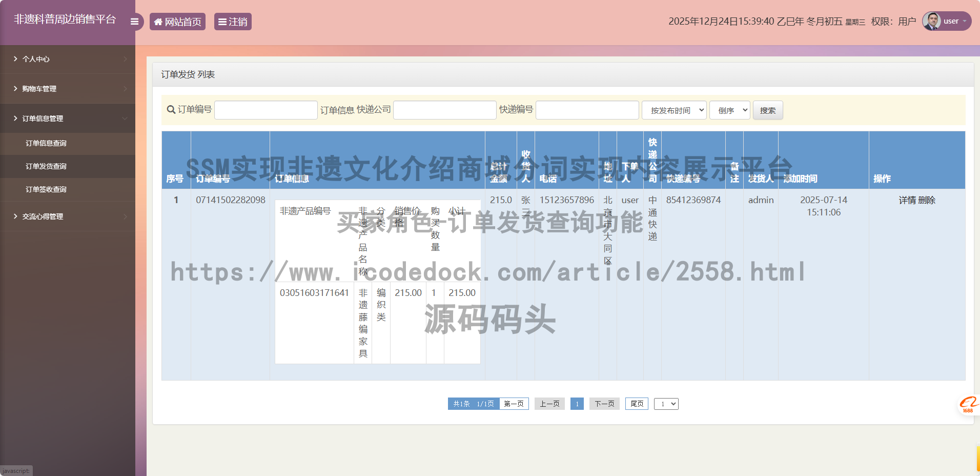Open the 按发布时间 sort dropdown

coord(673,110)
